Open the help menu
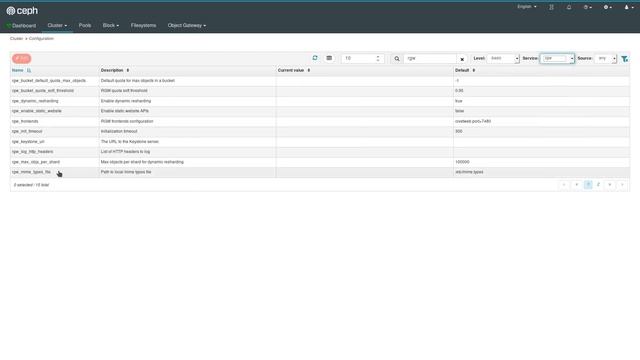Image resolution: width=640 pixels, height=360 pixels. click(x=587, y=7)
